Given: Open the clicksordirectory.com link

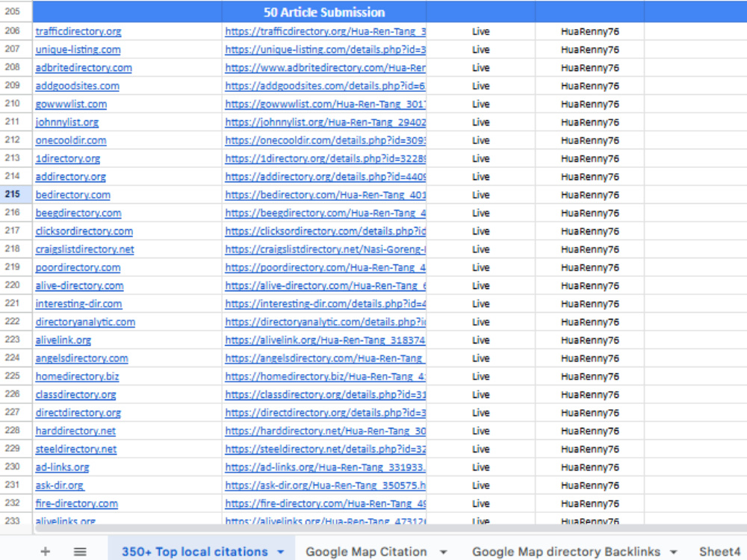Looking at the screenshot, I should click(84, 231).
